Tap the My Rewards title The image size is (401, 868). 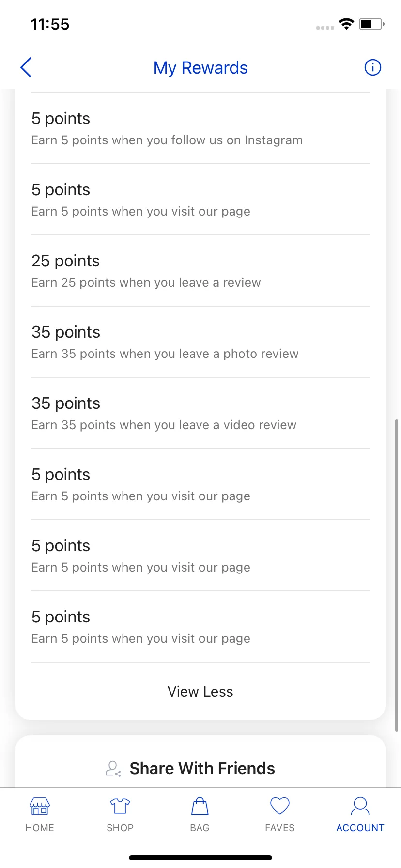click(200, 68)
